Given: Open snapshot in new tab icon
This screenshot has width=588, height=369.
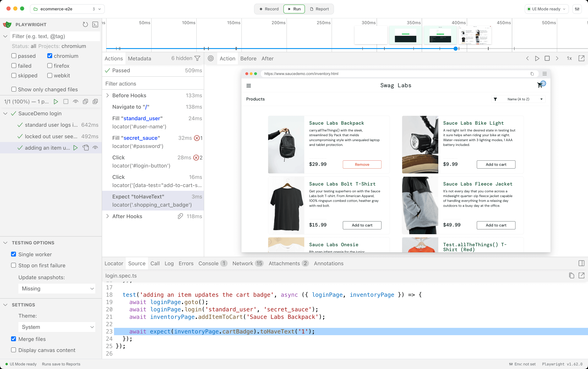Looking at the screenshot, I should click(x=581, y=58).
